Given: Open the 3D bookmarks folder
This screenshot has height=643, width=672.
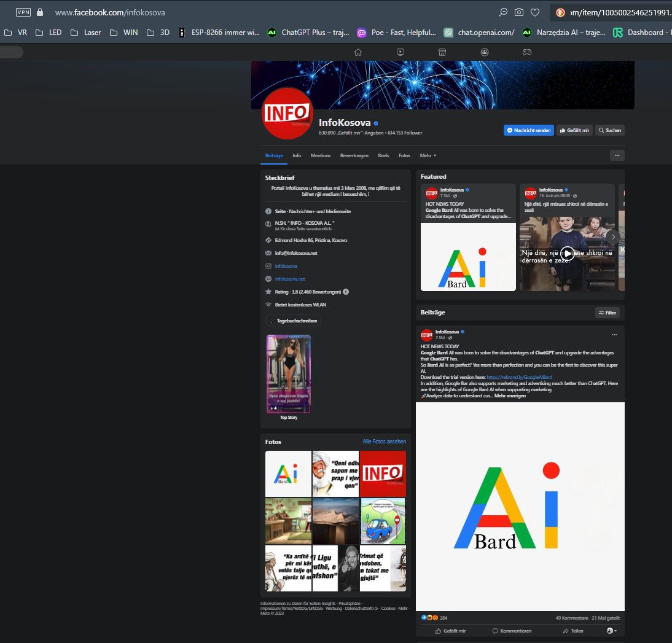Looking at the screenshot, I should tap(158, 33).
